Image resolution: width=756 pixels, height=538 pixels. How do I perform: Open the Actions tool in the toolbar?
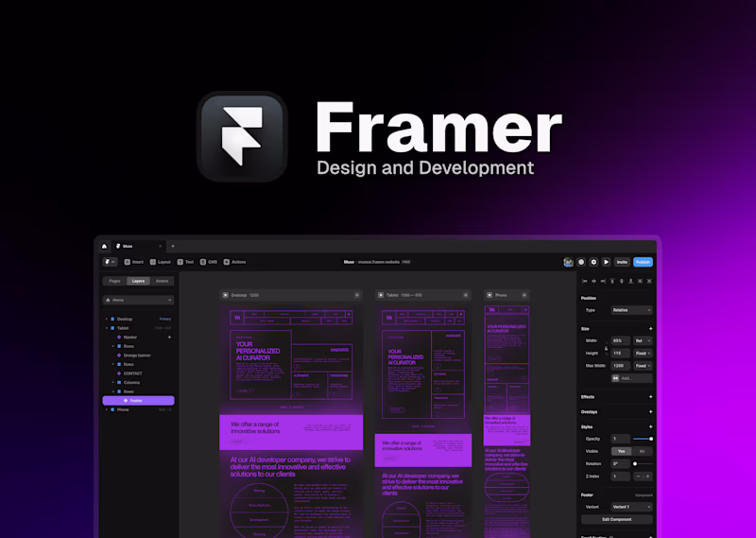(x=234, y=262)
